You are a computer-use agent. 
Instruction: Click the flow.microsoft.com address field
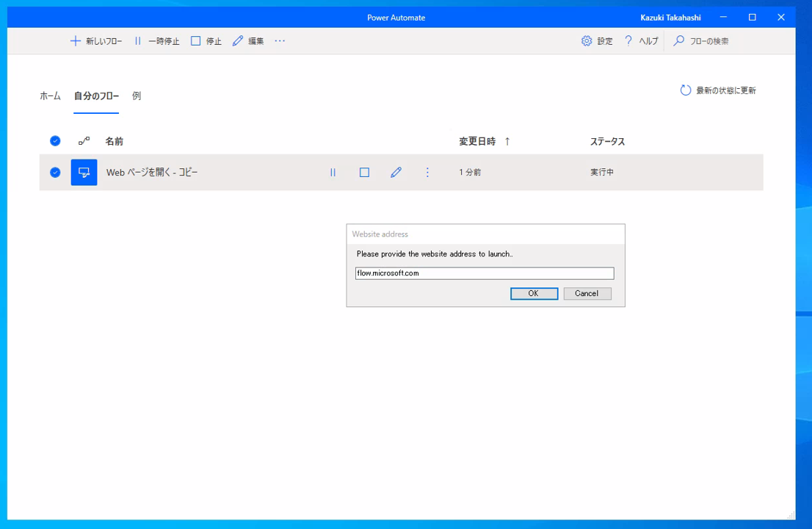(485, 273)
